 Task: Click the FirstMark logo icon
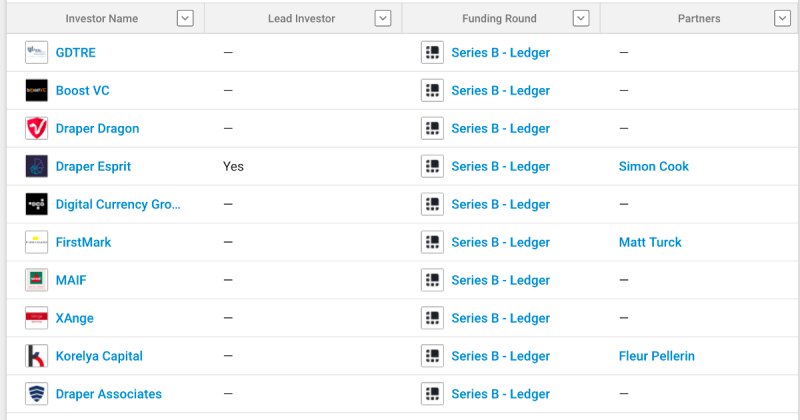coord(36,242)
